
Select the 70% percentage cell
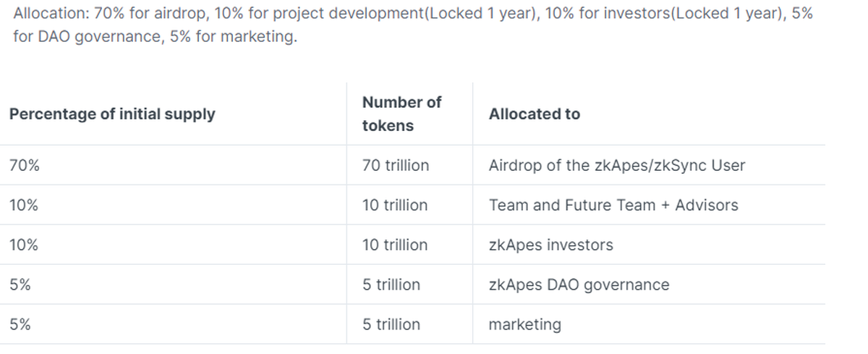25,166
